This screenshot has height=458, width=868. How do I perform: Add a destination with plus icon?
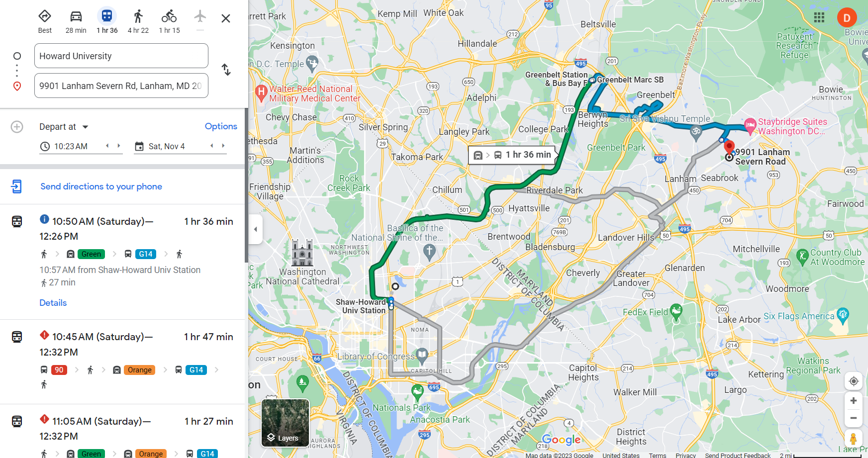pyautogui.click(x=17, y=127)
